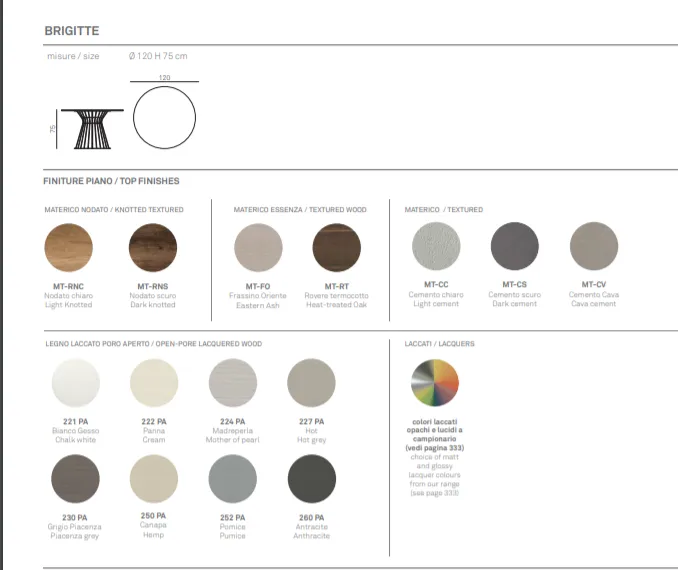The image size is (678, 570).
Task: Click the 'Cemento Cava' text
Action: pos(594,295)
